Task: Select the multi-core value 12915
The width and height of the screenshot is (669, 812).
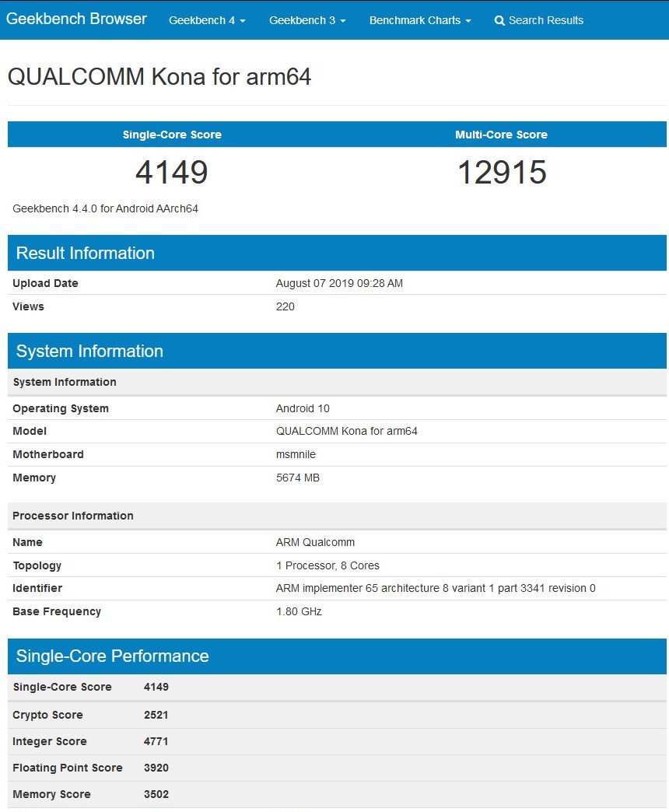Action: click(x=502, y=172)
